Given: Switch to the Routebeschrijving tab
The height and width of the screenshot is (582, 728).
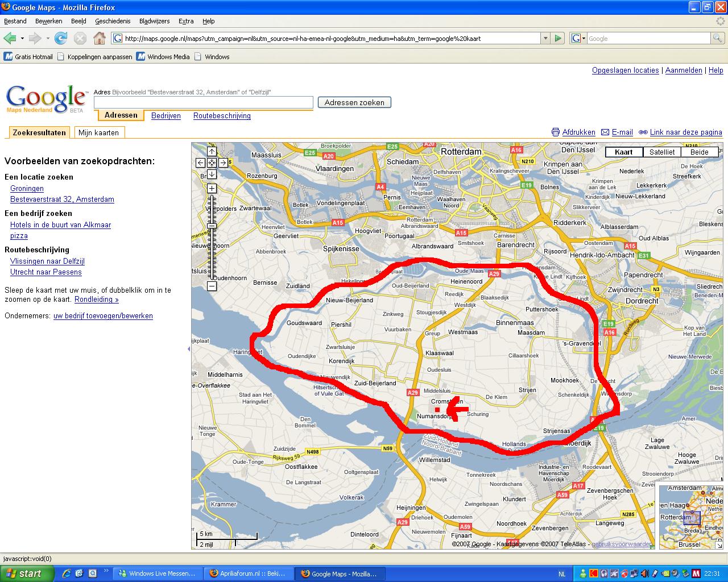Looking at the screenshot, I should coord(222,116).
